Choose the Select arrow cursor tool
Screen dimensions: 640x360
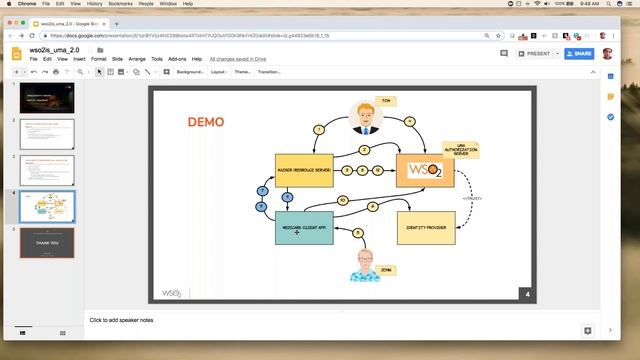tap(99, 72)
